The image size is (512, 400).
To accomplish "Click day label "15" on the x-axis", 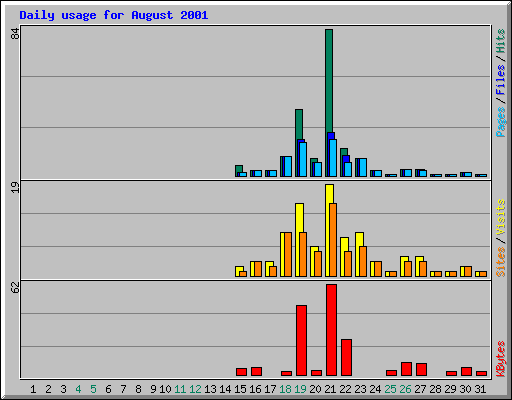I will 240,389.
